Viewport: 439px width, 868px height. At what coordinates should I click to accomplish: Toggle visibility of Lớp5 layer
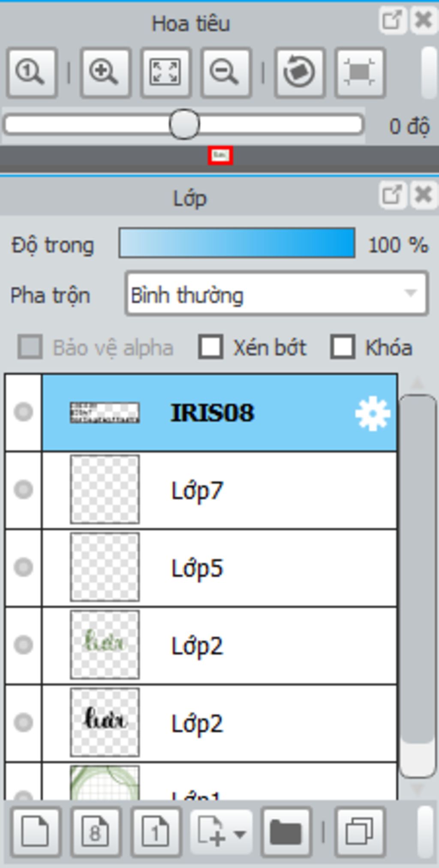pos(23,567)
